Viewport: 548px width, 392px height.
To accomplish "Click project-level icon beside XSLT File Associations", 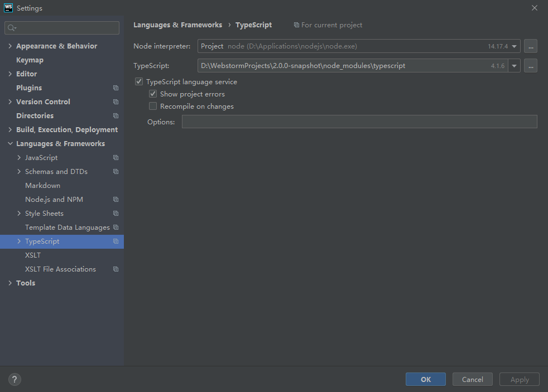I will click(x=116, y=269).
